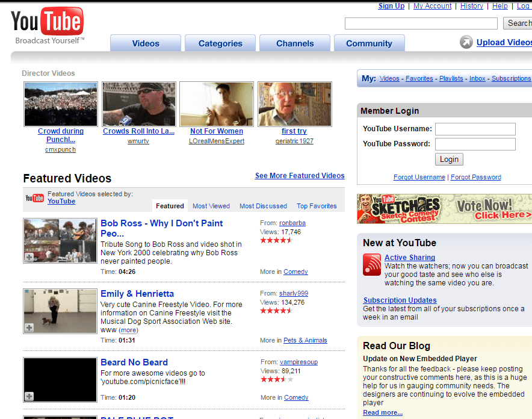Visit the LOrealMensExpert channel link
The image size is (532, 419).
click(217, 141)
